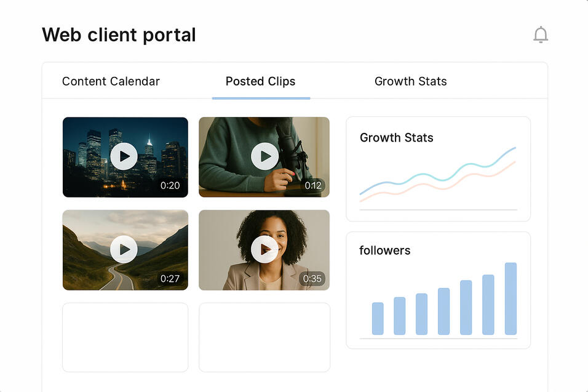Click the Growth Stats card heading
Screen dimensions: 588x392
[396, 138]
